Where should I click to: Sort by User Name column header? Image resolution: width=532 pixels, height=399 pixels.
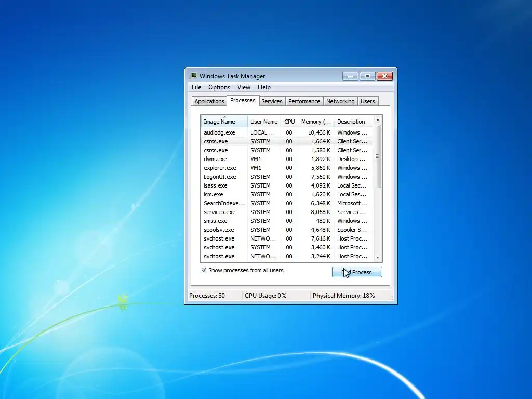pyautogui.click(x=264, y=122)
